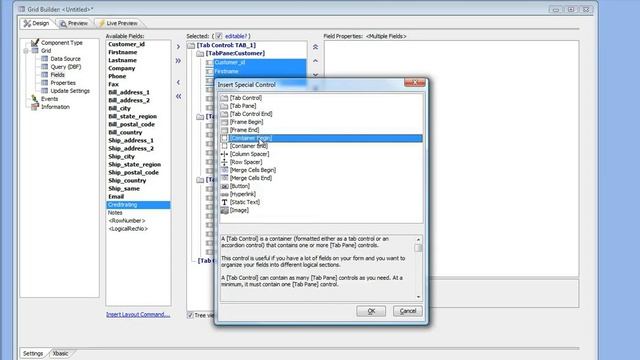
Task: Click the Frame Begin icon
Action: (x=224, y=122)
